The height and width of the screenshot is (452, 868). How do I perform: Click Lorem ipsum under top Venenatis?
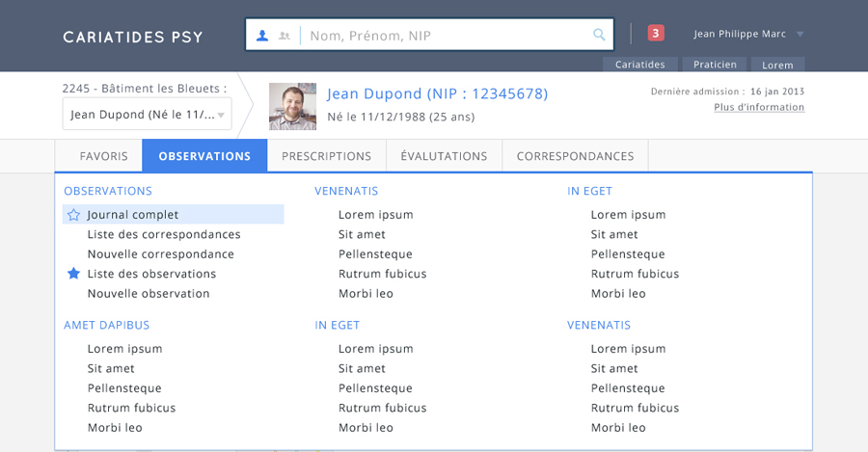(x=376, y=215)
